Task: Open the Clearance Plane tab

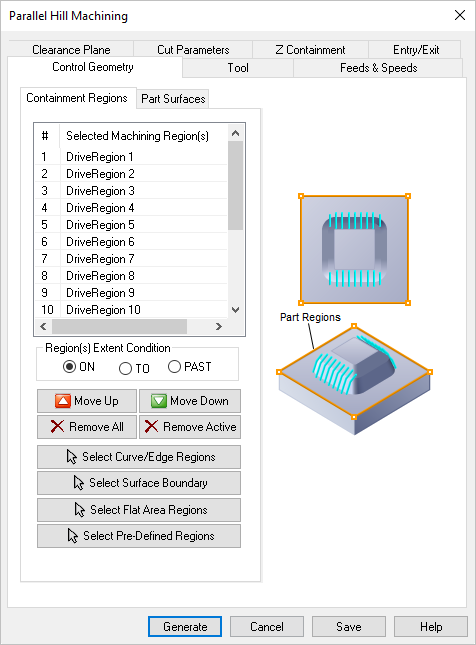Action: pos(71,50)
